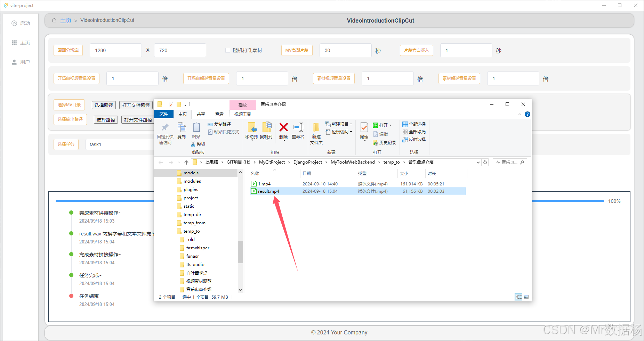This screenshot has width=644, height=341.
Task: Click the red Delete (删除) icon
Action: 283,127
